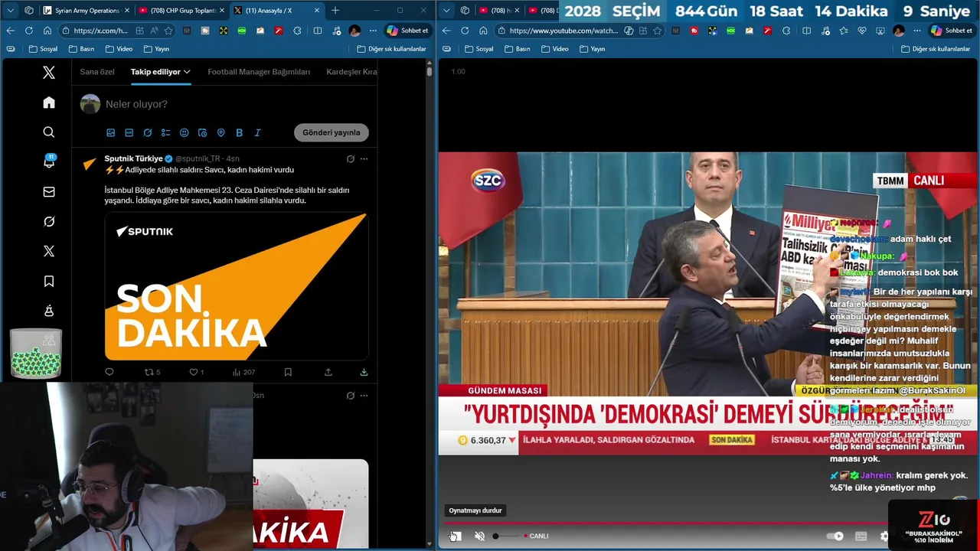Open Diğer sık kullanılanlar in left browser
The width and height of the screenshot is (980, 551).
391,48
